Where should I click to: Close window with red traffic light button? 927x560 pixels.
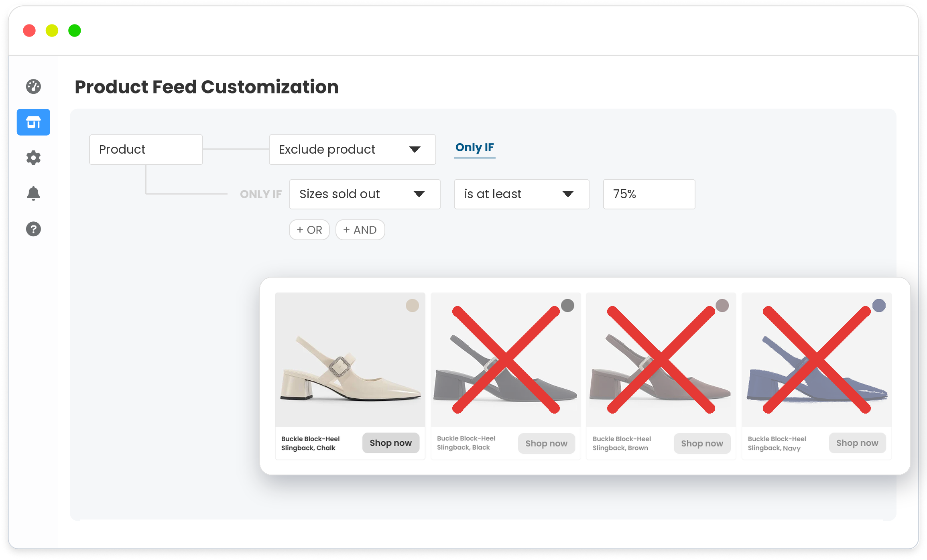[29, 30]
